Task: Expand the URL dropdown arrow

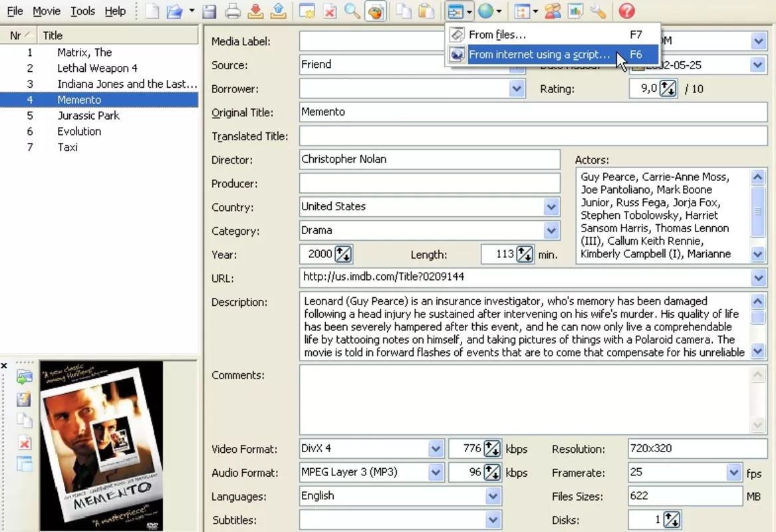Action: [x=759, y=278]
